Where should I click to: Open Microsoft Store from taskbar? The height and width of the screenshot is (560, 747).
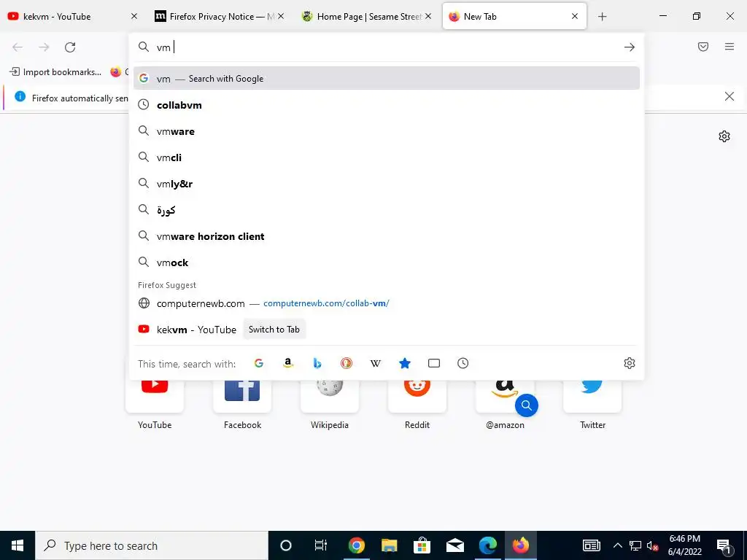pos(422,545)
